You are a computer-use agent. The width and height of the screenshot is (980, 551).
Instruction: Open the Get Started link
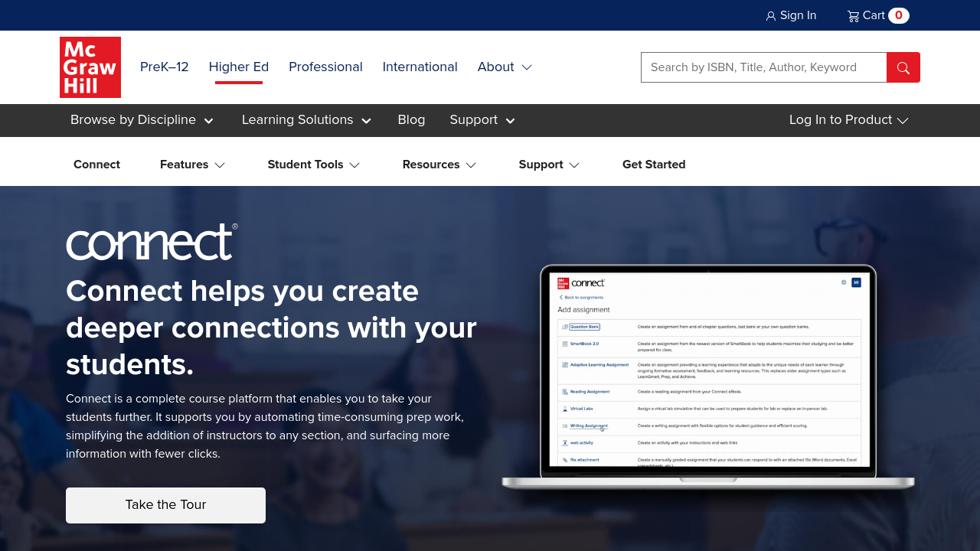tap(654, 165)
